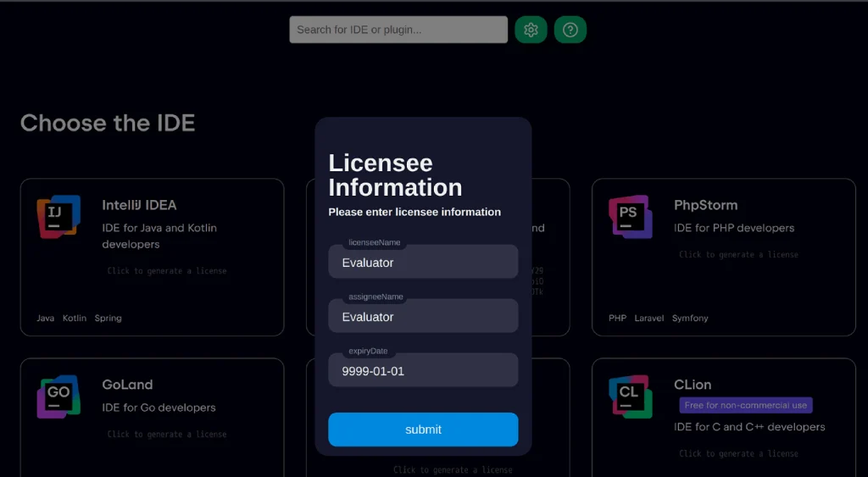Image resolution: width=868 pixels, height=477 pixels.
Task: Generate a license in the CLion card
Action: 738,454
